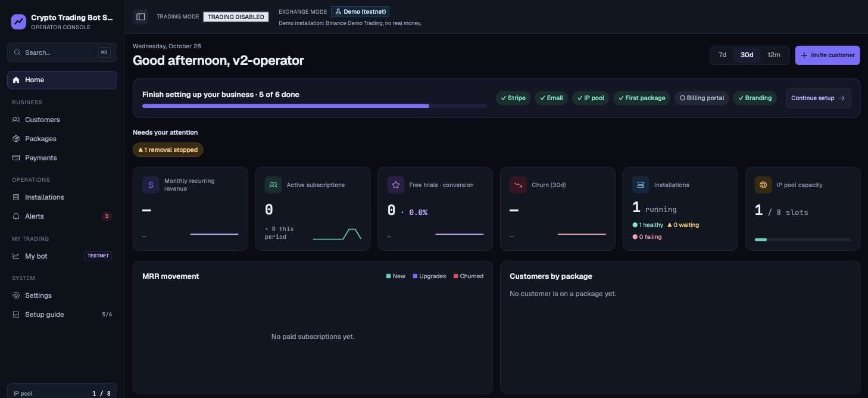Click the incomplete Billing portal step chip

[702, 98]
